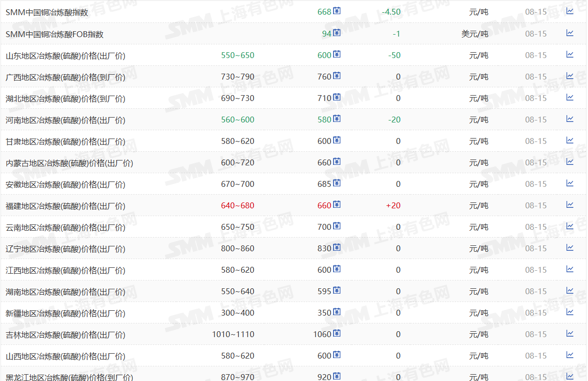
Task: Click yuan calendar icon beside 760
Action: (x=336, y=76)
